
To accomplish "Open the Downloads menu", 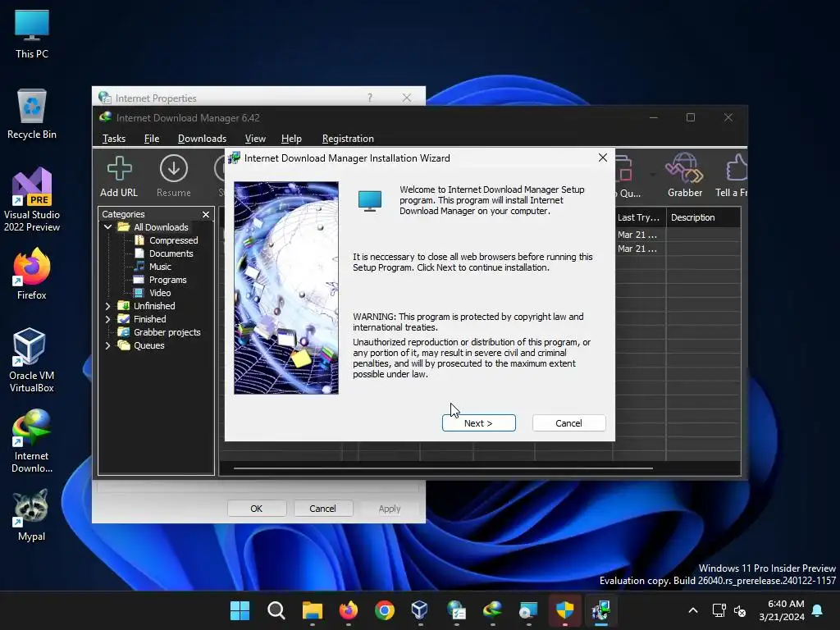I will [x=202, y=138].
